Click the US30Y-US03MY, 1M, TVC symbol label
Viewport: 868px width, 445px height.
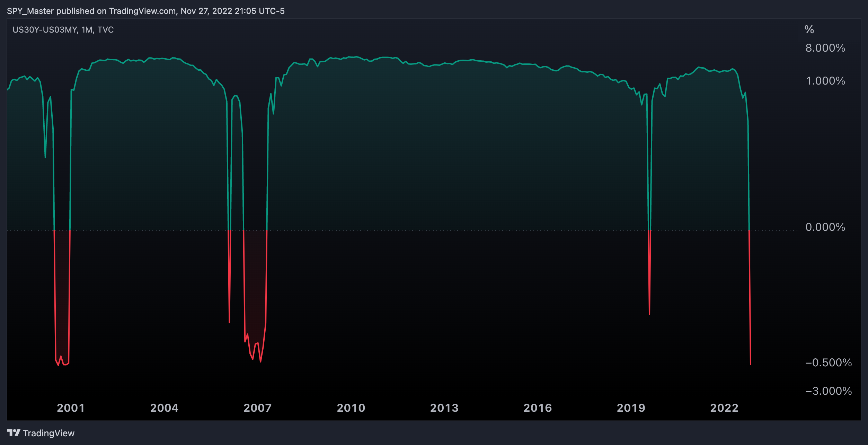click(x=63, y=30)
